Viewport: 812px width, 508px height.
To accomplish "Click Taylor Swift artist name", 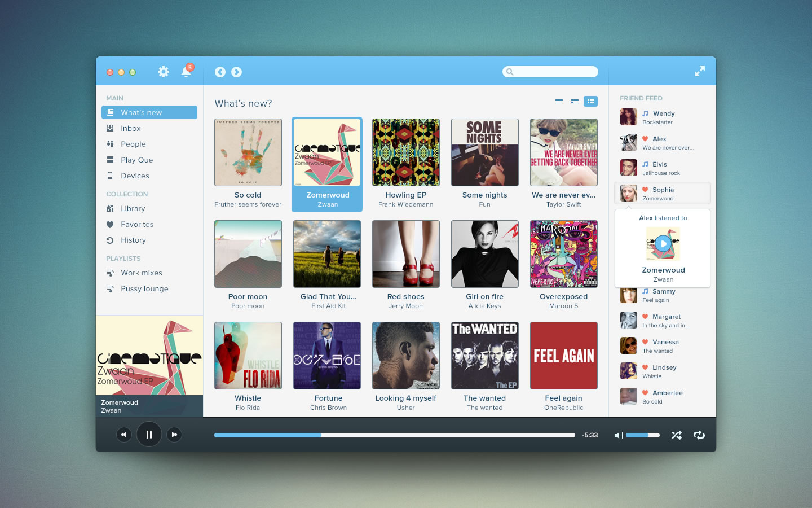I will coord(564,204).
